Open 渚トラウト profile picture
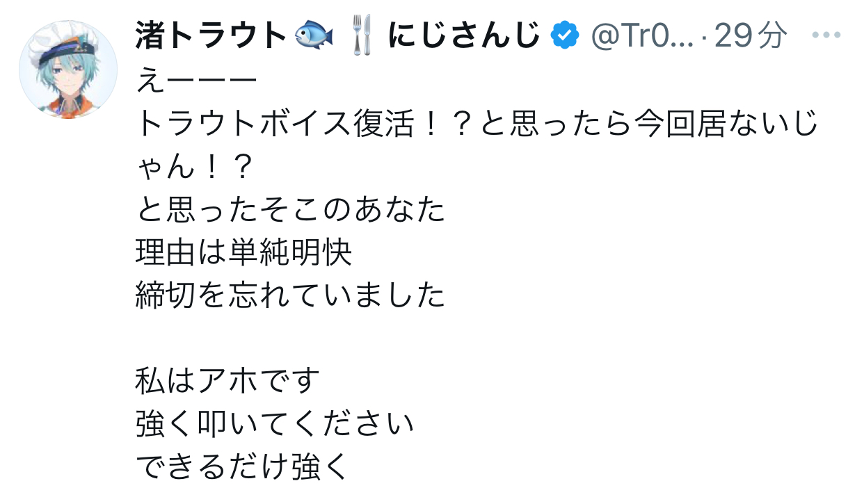Viewport: 864px width, 504px height. point(68,69)
